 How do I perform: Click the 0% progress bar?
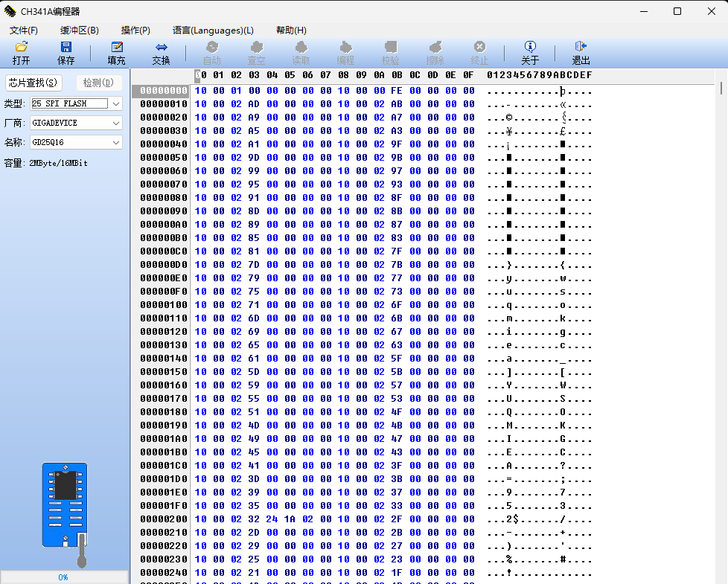pos(64,577)
